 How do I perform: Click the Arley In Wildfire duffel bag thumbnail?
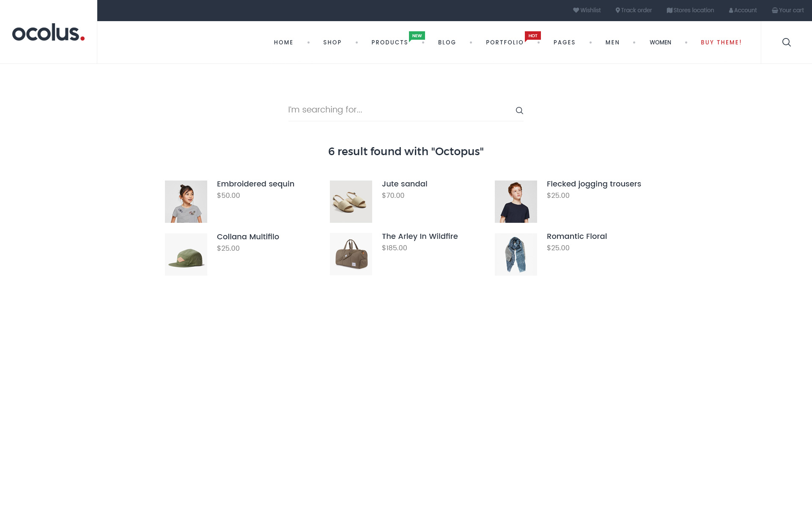tap(351, 254)
